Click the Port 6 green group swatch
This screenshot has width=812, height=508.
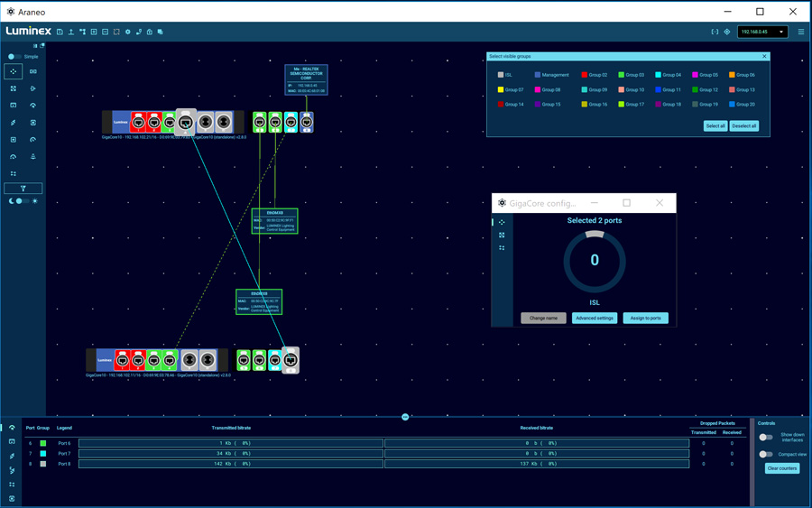pyautogui.click(x=43, y=443)
